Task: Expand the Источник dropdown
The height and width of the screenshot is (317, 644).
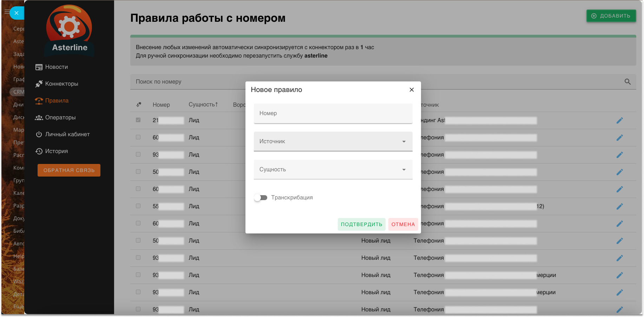Action: point(333,141)
